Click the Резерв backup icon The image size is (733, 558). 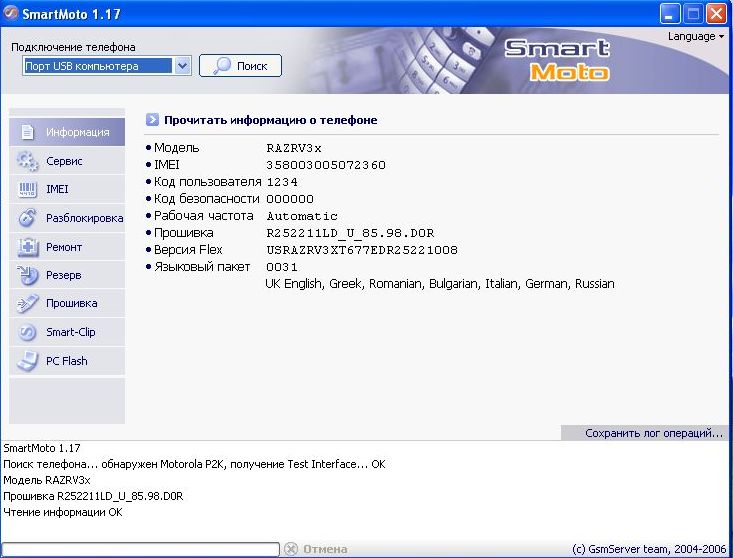(x=27, y=275)
